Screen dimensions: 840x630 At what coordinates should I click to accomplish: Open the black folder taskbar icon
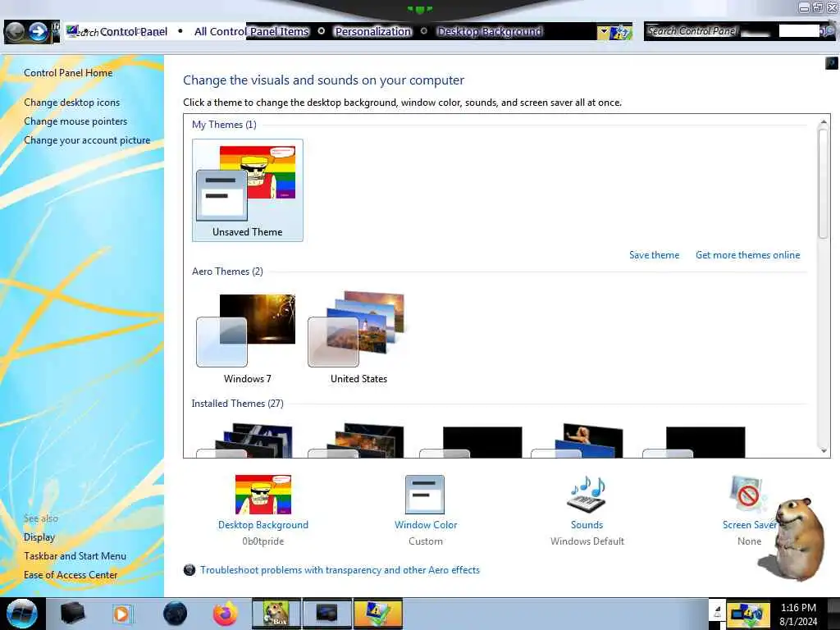(72, 614)
